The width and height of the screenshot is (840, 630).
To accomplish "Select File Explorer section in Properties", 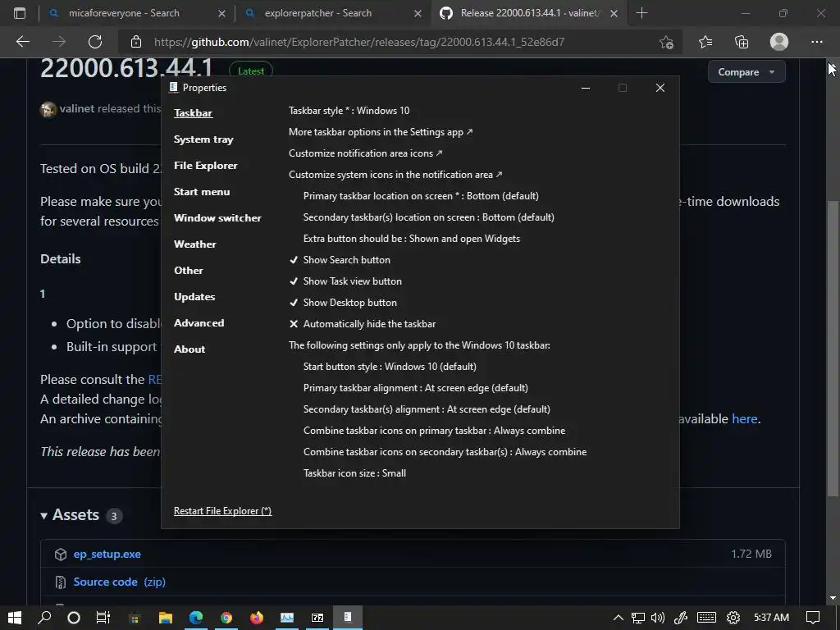I will (206, 166).
